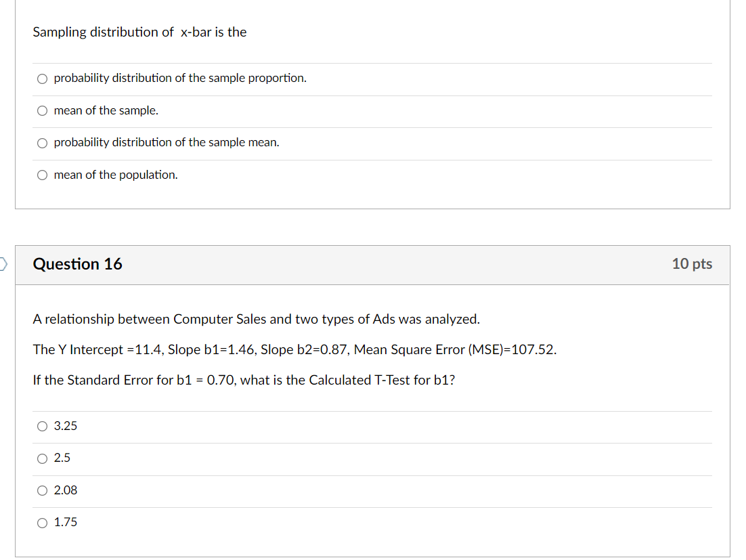Viewport: 746px width, 560px height.
Task: Expand the left sidebar using the chevron arrow
Action: click(x=3, y=265)
